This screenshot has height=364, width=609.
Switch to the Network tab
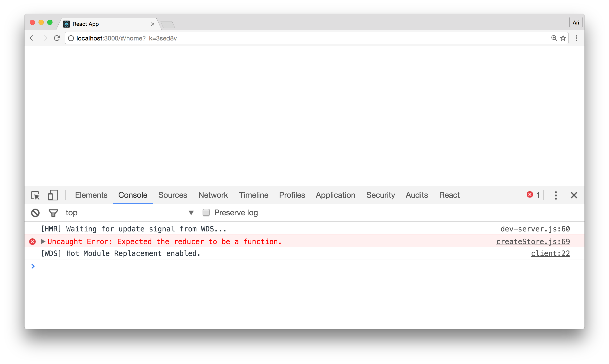[x=213, y=195]
